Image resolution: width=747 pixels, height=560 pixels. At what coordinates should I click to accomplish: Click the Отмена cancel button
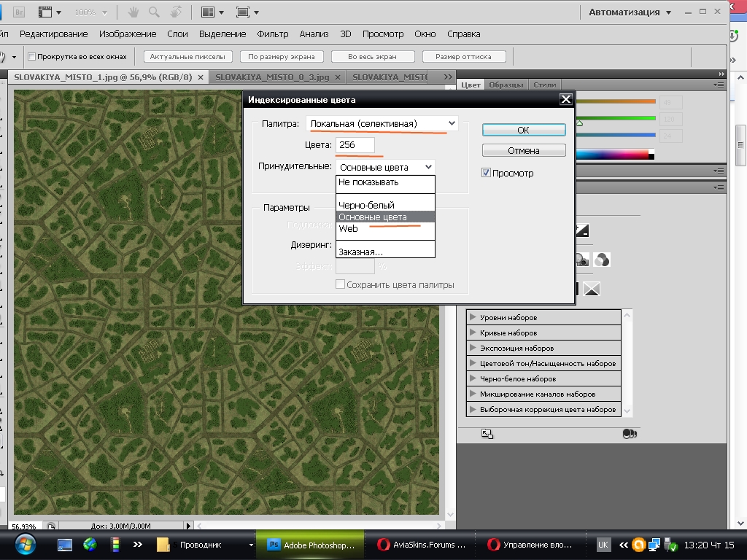point(524,150)
